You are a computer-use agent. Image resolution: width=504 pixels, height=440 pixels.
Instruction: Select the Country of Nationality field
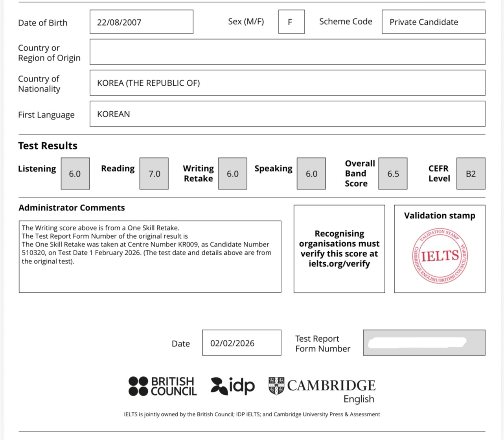pyautogui.click(x=287, y=83)
